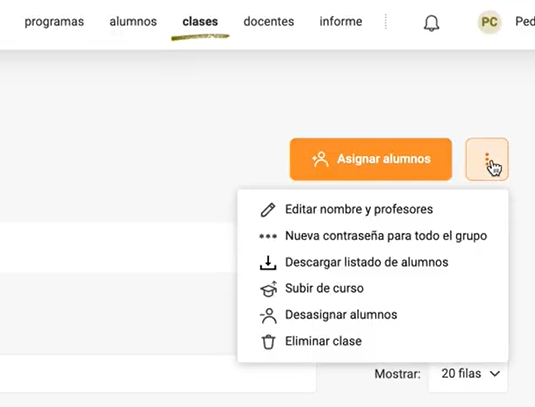Click the pencil icon for editing name

268,210
